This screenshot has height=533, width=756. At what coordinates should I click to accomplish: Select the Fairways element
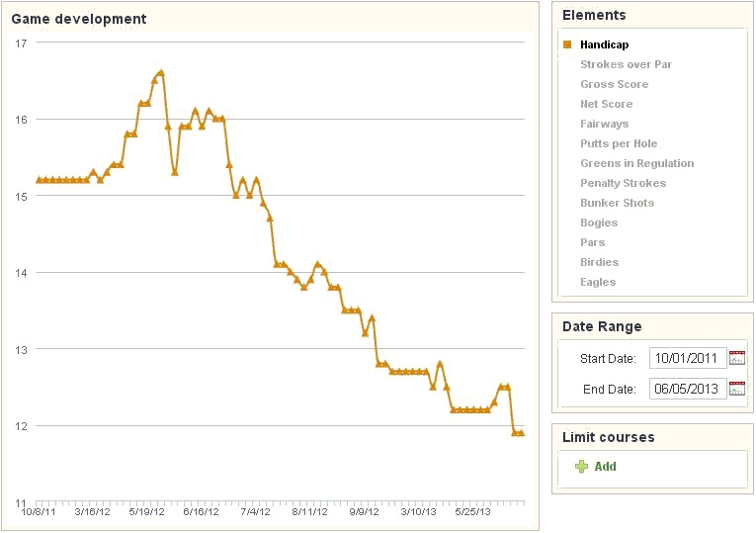(604, 124)
